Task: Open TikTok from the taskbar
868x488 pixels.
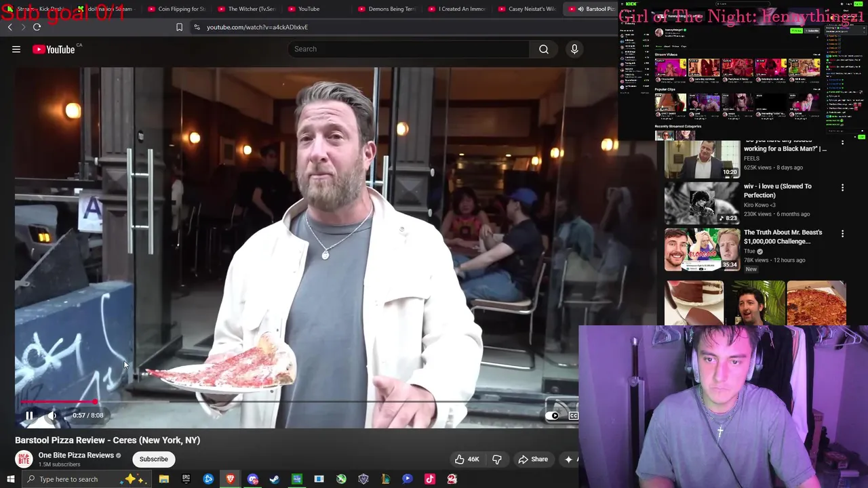Action: (429, 479)
